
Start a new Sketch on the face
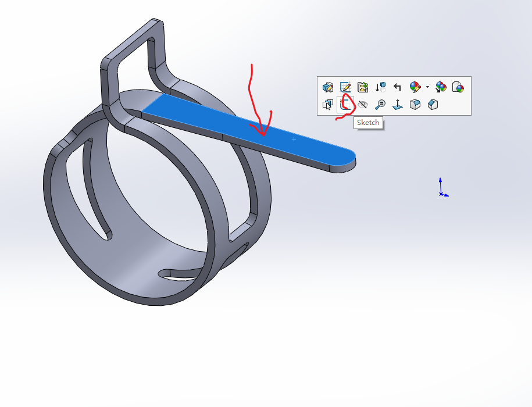[345, 105]
